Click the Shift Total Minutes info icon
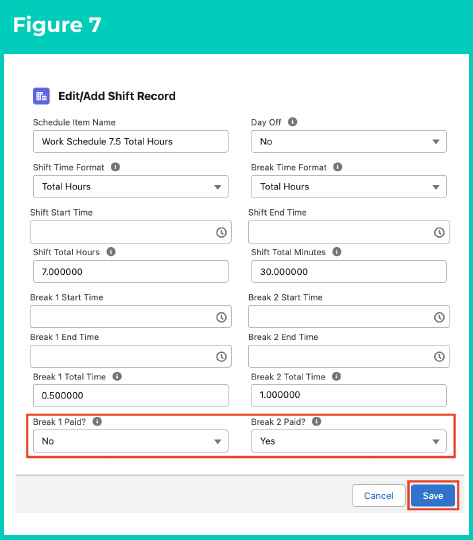473x540 pixels. coord(337,252)
